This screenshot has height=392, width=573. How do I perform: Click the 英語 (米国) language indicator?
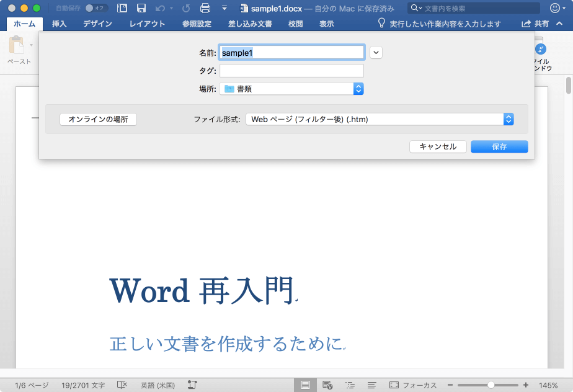coord(158,385)
